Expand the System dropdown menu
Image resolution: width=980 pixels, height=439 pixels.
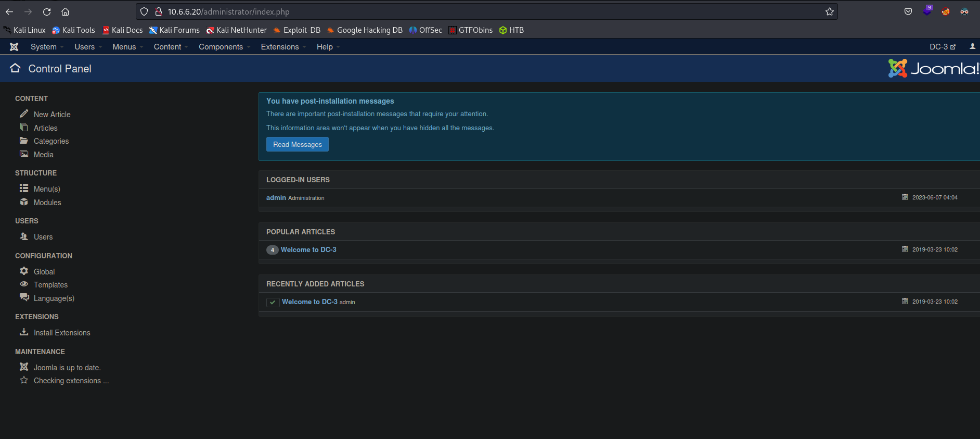(x=46, y=47)
